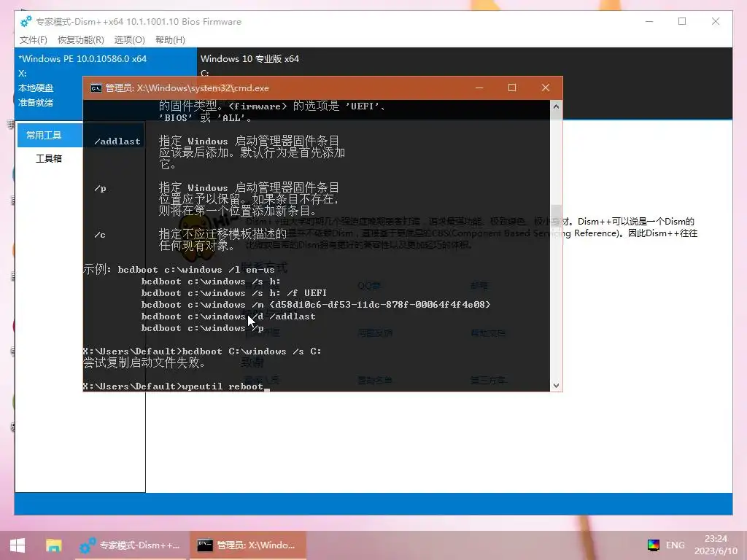The image size is (747, 560).
Task: Click the Dism++ gear icon in title bar
Action: (x=26, y=21)
